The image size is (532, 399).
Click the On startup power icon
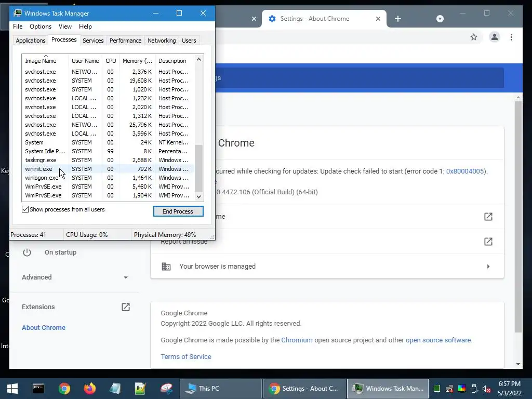[27, 252]
